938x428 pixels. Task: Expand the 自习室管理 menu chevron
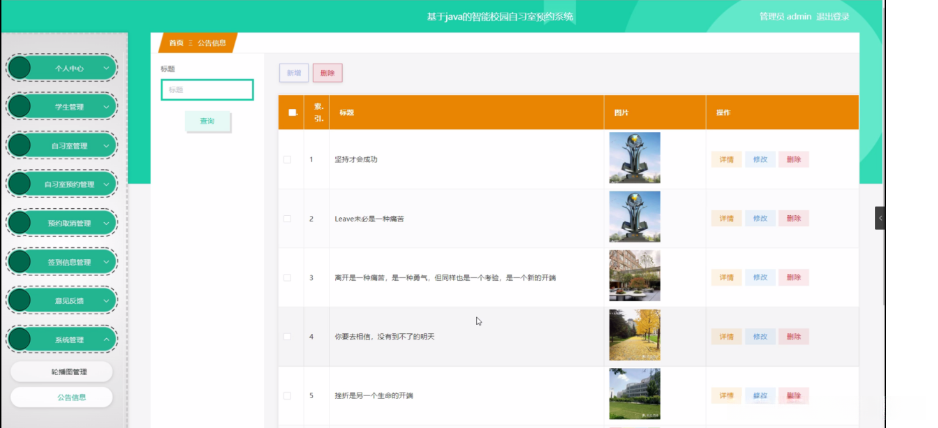(106, 145)
